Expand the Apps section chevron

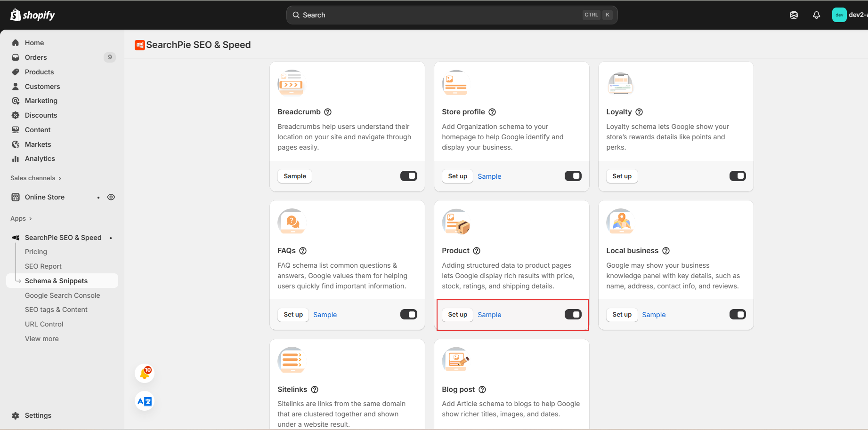31,219
